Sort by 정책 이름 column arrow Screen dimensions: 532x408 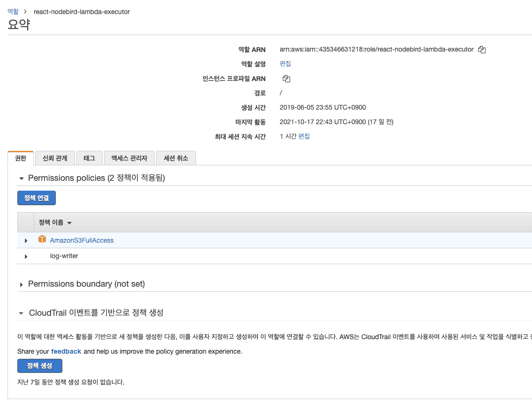pos(69,223)
